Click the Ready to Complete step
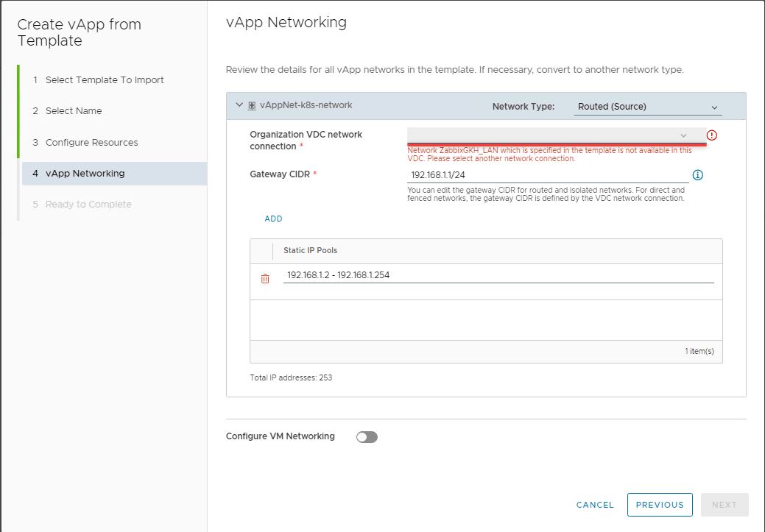Screen dimensions: 765x532 coord(88,205)
